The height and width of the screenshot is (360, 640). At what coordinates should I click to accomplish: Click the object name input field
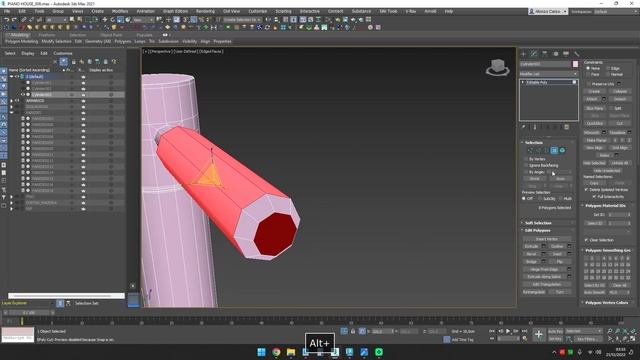545,64
